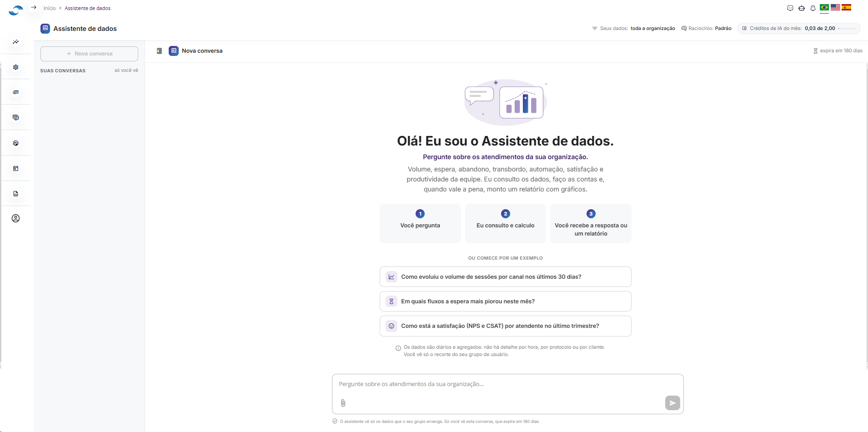This screenshot has width=868, height=432.
Task: Click the 'Assistente de dados' page title icon
Action: click(45, 28)
